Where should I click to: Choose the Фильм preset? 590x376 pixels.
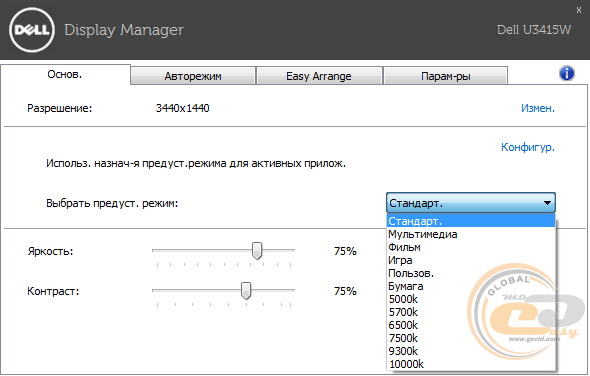click(x=471, y=247)
